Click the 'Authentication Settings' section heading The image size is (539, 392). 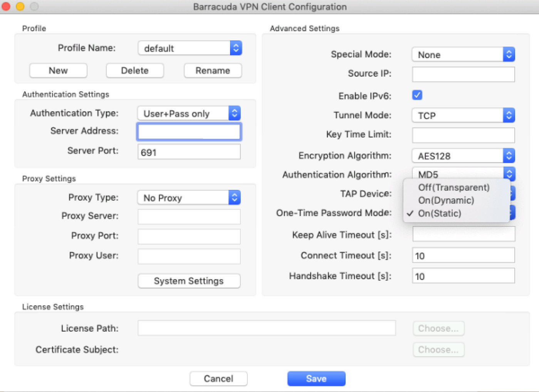click(x=66, y=94)
